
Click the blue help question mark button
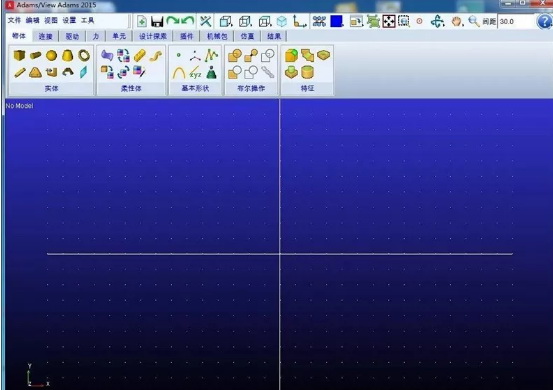[x=544, y=22]
